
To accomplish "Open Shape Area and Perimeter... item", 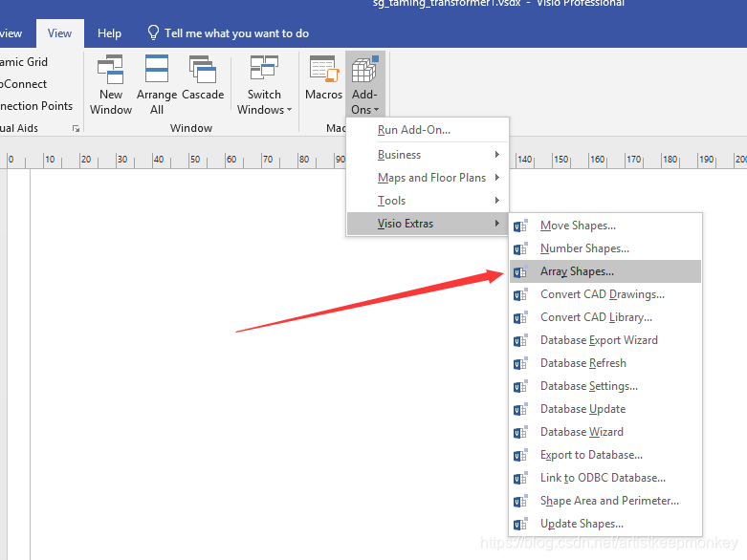I will click(x=605, y=501).
